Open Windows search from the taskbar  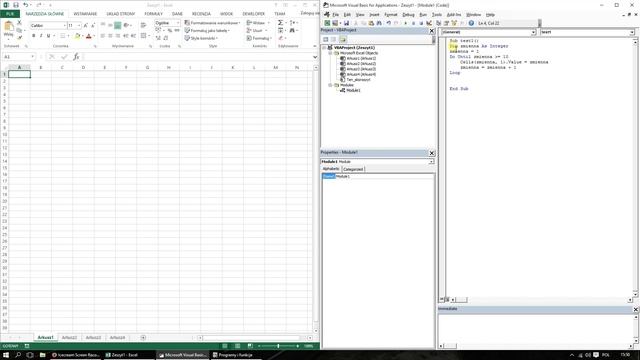(x=18, y=355)
